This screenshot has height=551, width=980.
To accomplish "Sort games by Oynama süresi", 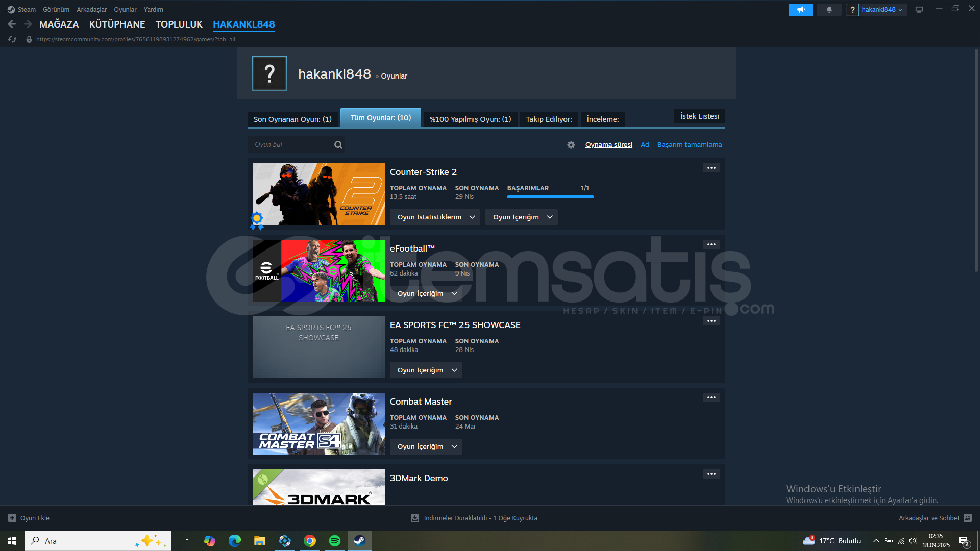I will (x=609, y=145).
